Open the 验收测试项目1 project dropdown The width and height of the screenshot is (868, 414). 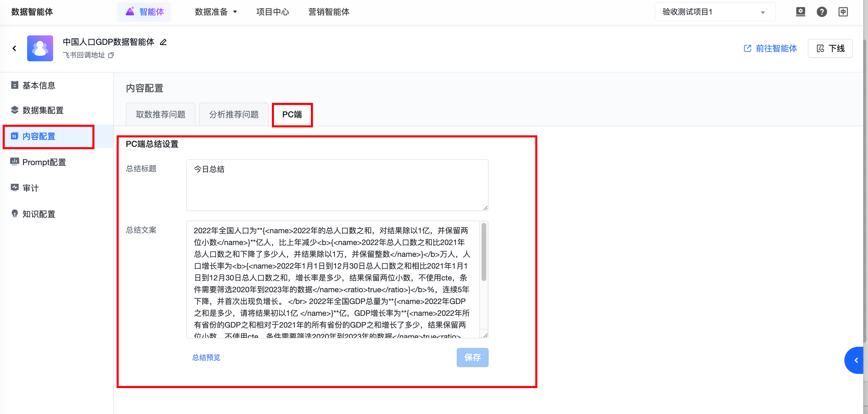pos(714,12)
